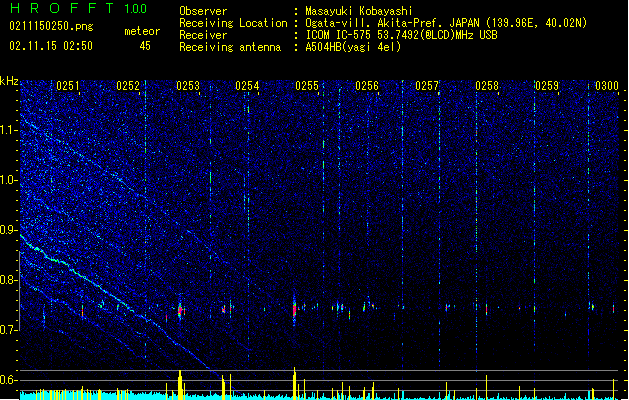Click the 0.8 kHz axis label
The image size is (629, 400).
click(9, 280)
